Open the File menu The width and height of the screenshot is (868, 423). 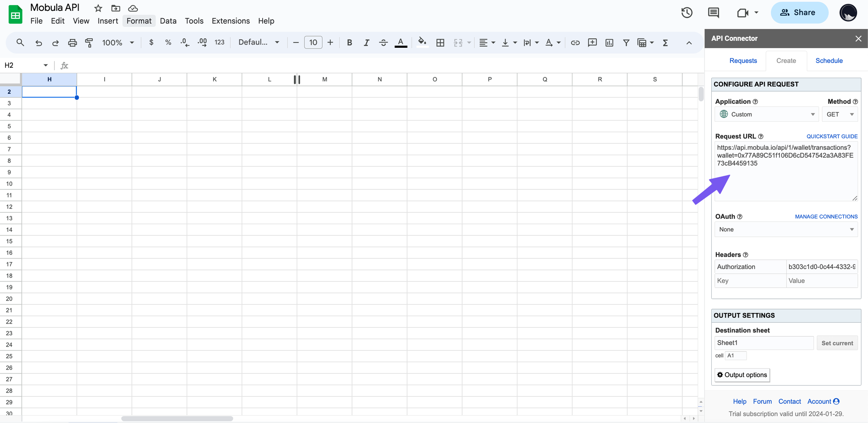pyautogui.click(x=36, y=21)
